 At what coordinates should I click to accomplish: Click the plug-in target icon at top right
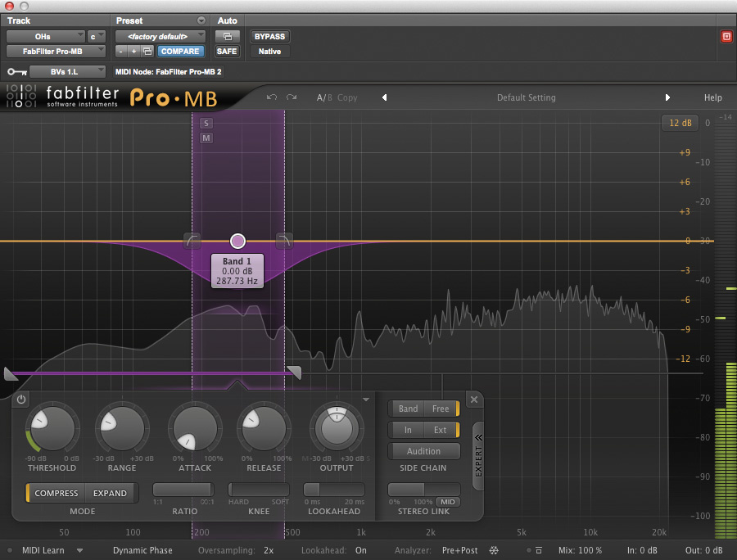click(726, 37)
